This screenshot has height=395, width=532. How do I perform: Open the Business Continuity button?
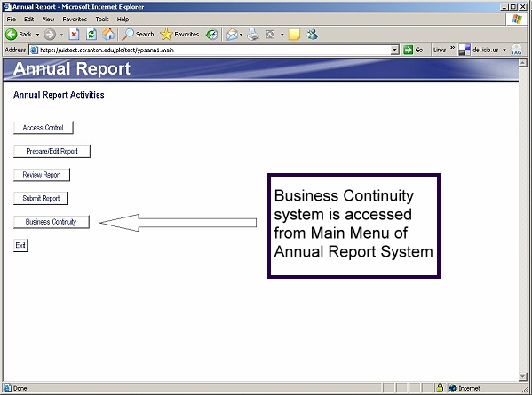[x=52, y=222]
